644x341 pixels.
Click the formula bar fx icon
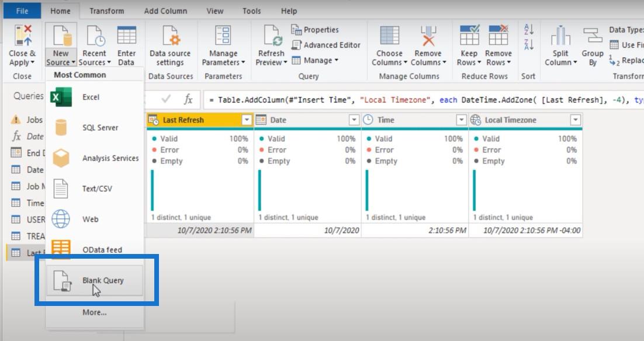coord(188,99)
